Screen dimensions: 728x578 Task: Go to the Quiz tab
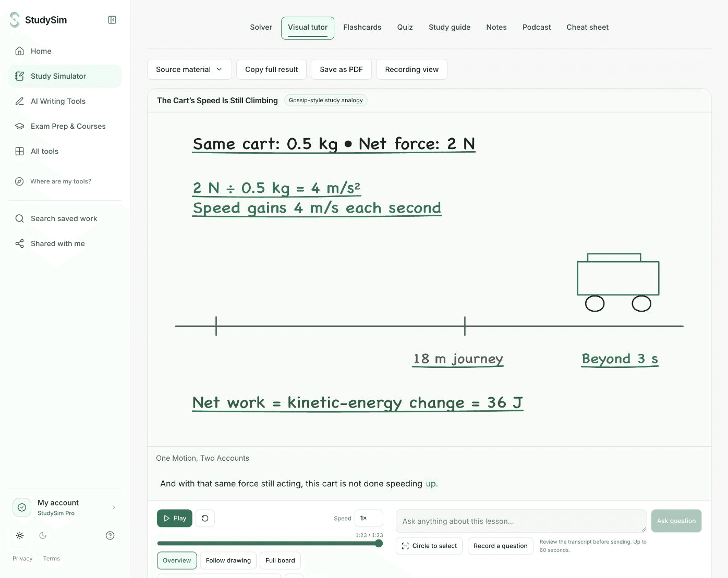(x=405, y=27)
